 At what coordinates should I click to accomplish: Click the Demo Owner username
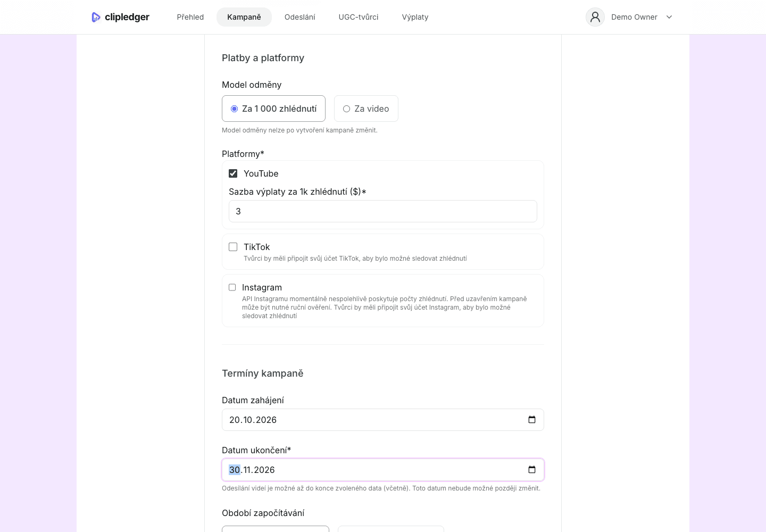pyautogui.click(x=634, y=17)
